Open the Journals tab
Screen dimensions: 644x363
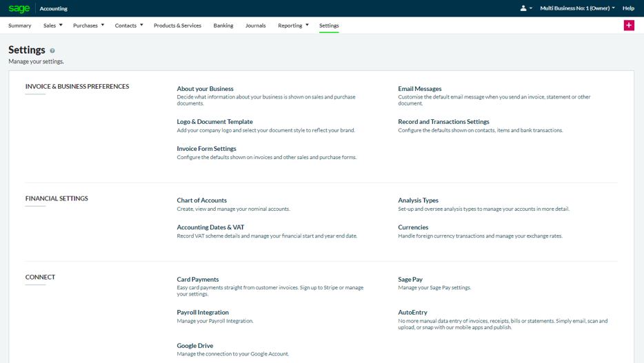[x=255, y=25]
